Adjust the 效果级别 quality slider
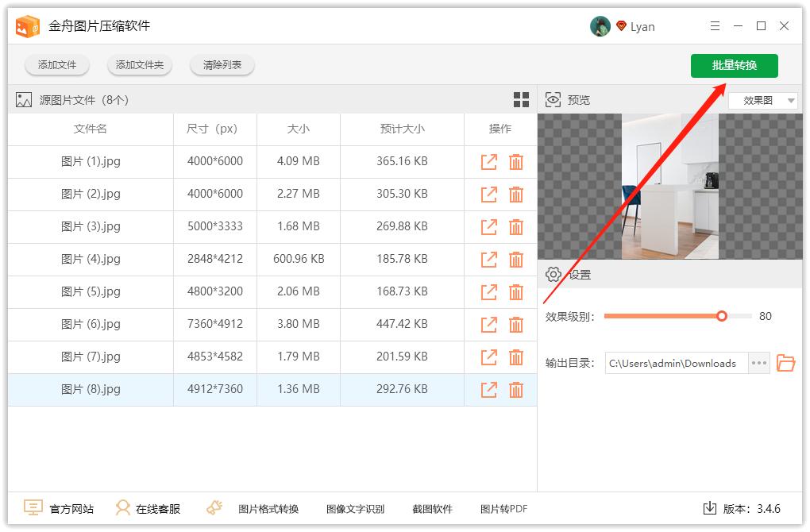This screenshot has height=532, width=810. (x=721, y=315)
